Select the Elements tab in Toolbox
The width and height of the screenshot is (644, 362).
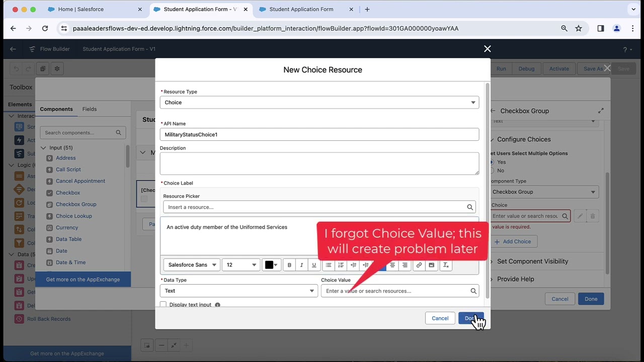[20, 105]
